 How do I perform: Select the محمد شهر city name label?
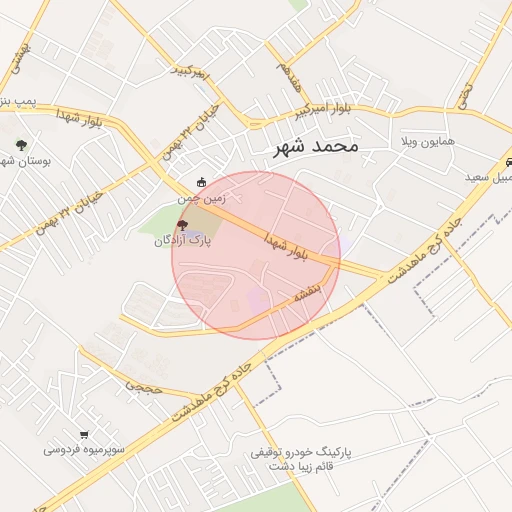[316, 147]
